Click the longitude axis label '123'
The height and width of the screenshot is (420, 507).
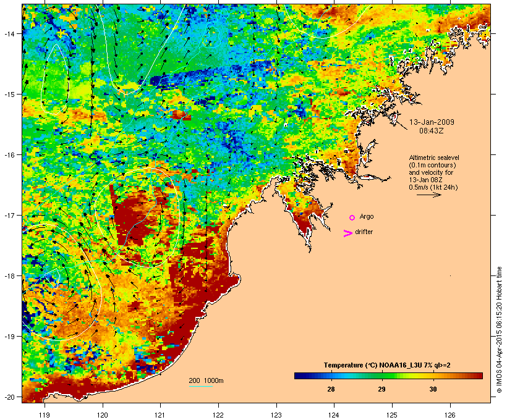point(276,415)
